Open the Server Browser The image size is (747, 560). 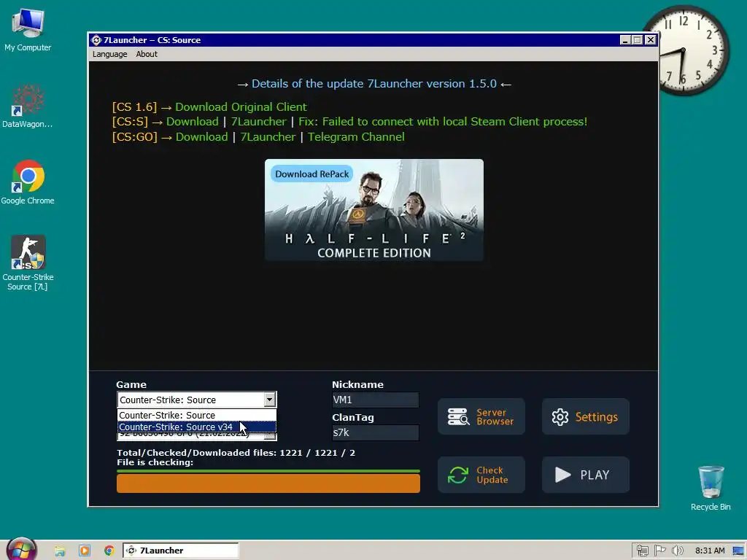click(x=481, y=416)
